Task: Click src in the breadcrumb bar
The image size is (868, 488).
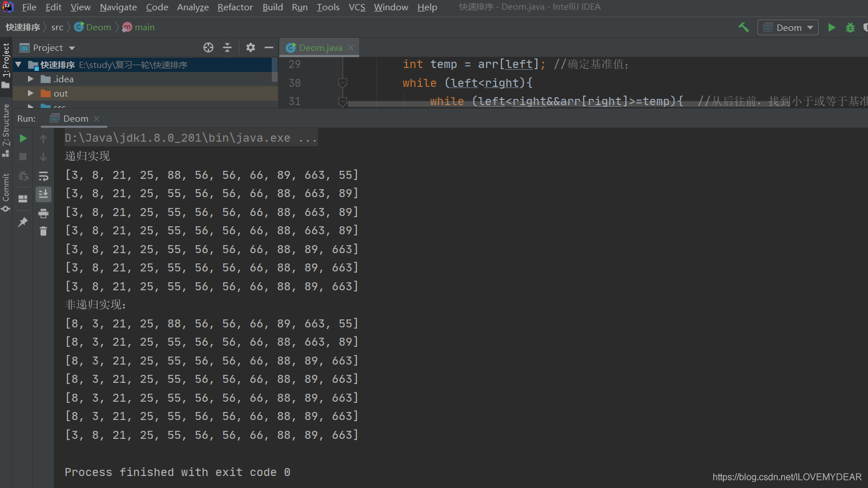Action: click(x=57, y=27)
